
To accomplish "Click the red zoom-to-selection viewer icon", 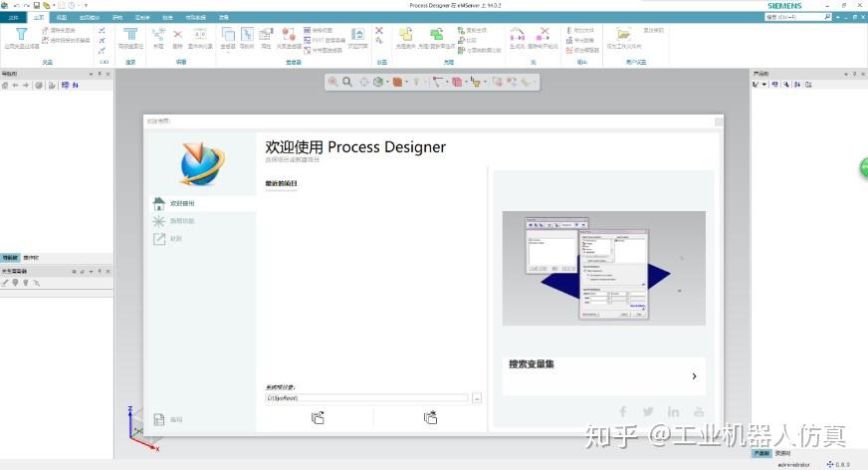I will pyautogui.click(x=332, y=82).
